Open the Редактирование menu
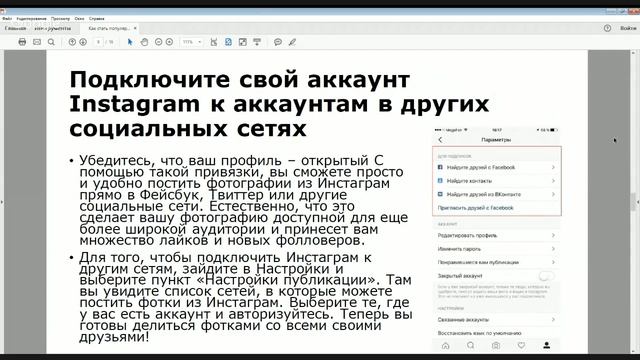 (x=31, y=18)
